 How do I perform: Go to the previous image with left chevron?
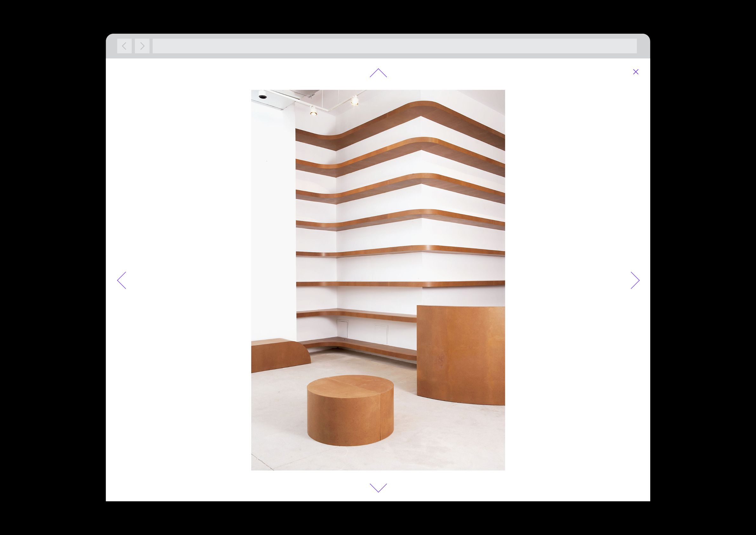click(122, 280)
